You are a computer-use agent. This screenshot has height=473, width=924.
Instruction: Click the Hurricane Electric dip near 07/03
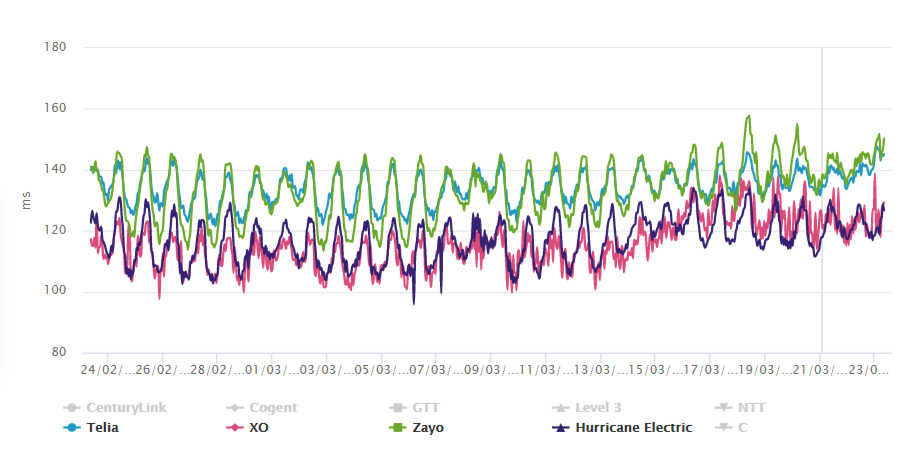click(414, 303)
